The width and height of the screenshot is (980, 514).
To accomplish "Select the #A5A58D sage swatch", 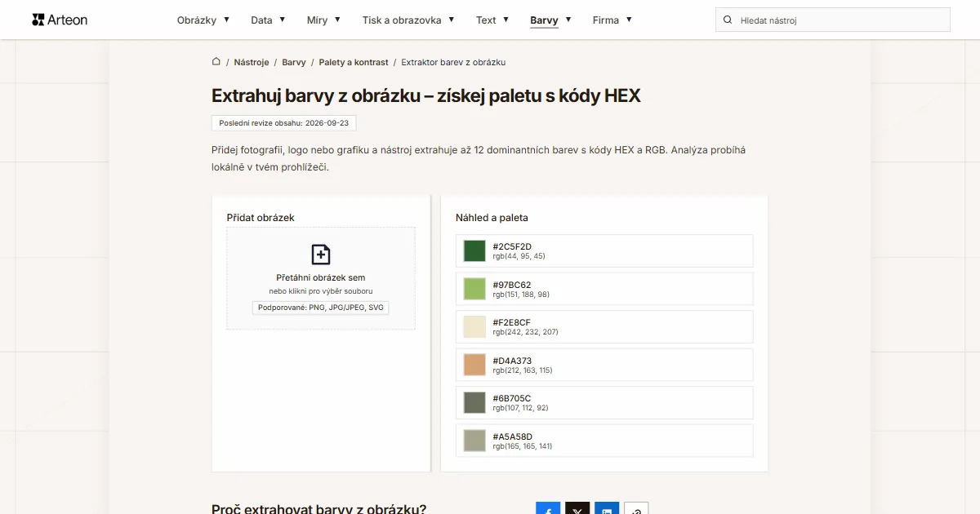I will pos(474,441).
